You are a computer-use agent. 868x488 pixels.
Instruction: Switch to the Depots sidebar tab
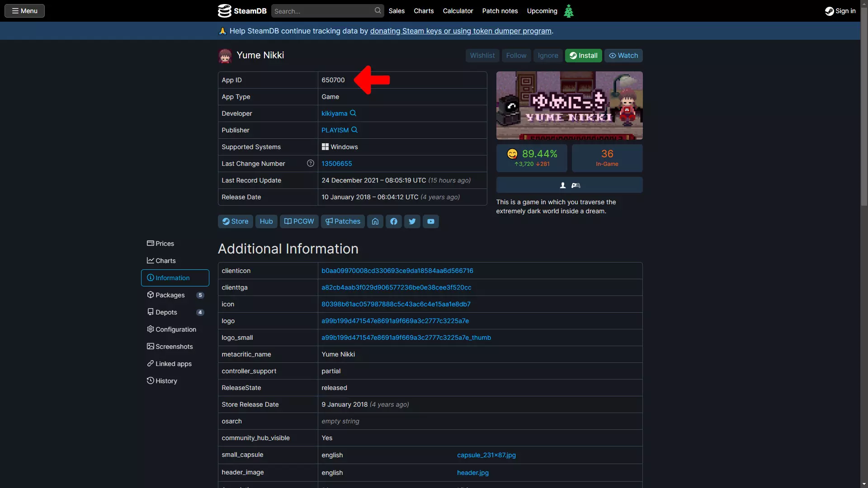(166, 312)
